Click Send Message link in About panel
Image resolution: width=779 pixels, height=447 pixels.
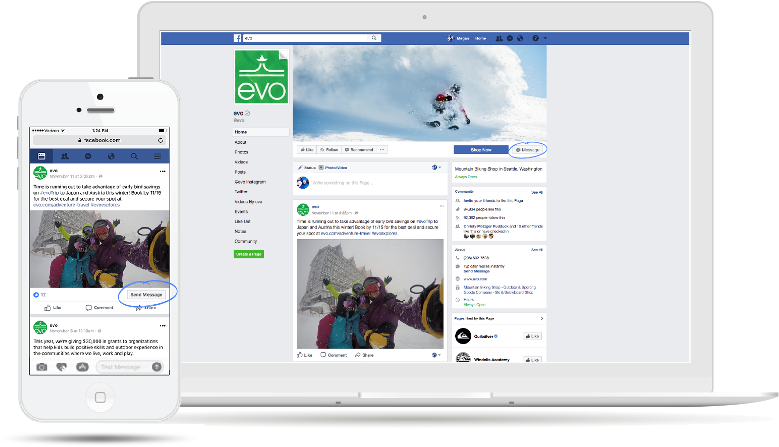[476, 271]
